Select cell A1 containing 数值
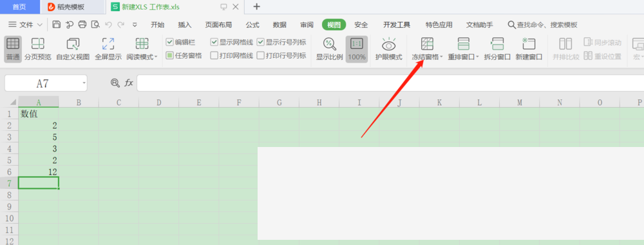Viewport: 644px width, 245px height. [x=39, y=113]
